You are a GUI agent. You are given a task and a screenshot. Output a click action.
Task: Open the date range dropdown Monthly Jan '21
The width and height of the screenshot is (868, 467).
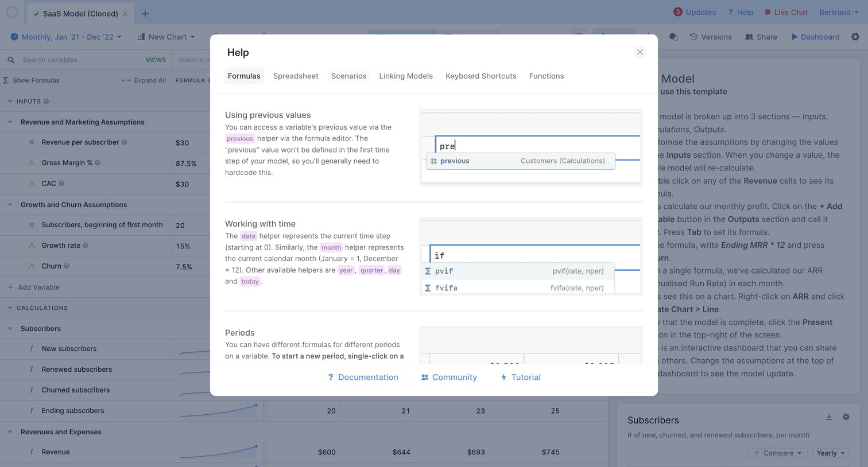[x=67, y=37]
